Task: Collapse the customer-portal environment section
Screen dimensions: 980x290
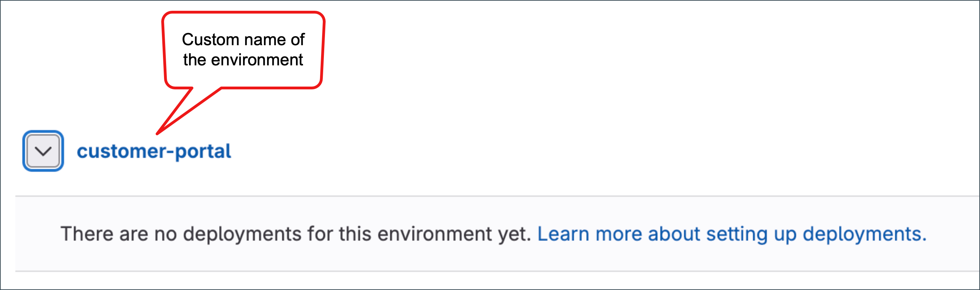Action: click(x=43, y=151)
